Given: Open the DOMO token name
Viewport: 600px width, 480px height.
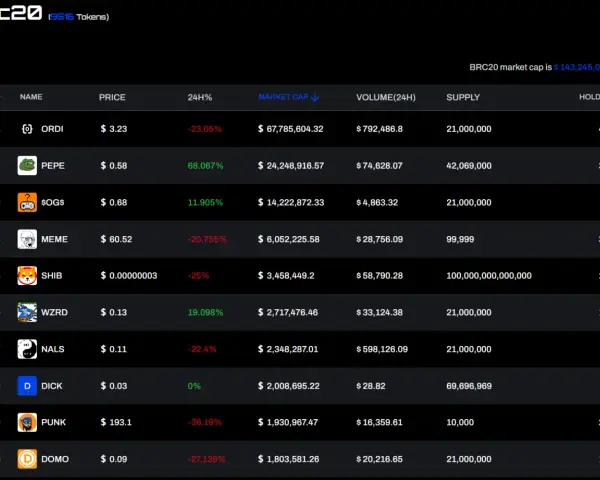Looking at the screenshot, I should click(55, 459).
